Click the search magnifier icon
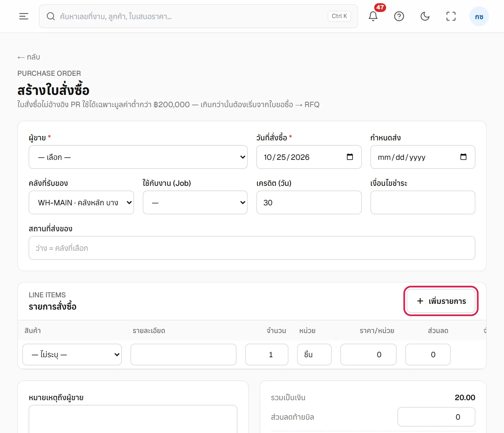This screenshot has height=433, width=504. pos(51,16)
